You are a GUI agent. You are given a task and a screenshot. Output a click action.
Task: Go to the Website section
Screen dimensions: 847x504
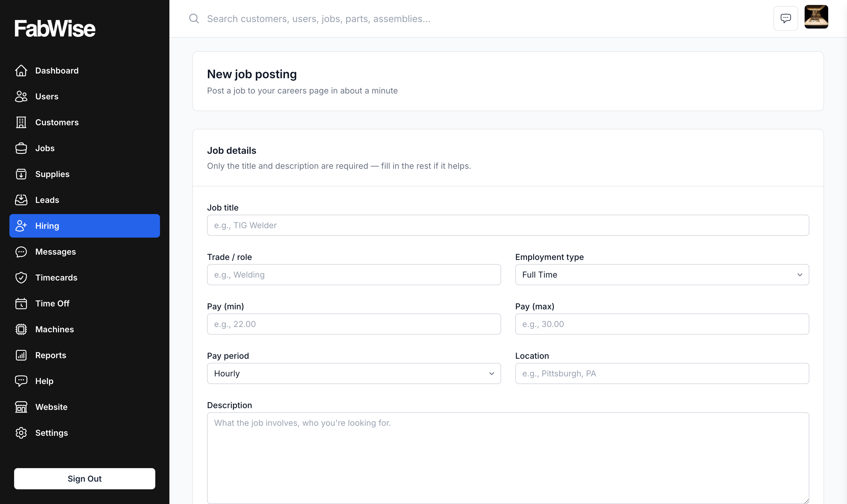coord(85,407)
